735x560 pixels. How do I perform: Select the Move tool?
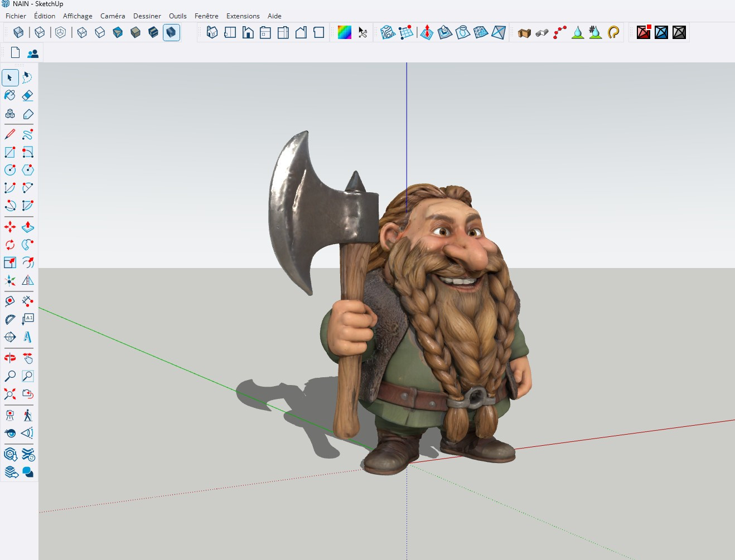pos(10,227)
